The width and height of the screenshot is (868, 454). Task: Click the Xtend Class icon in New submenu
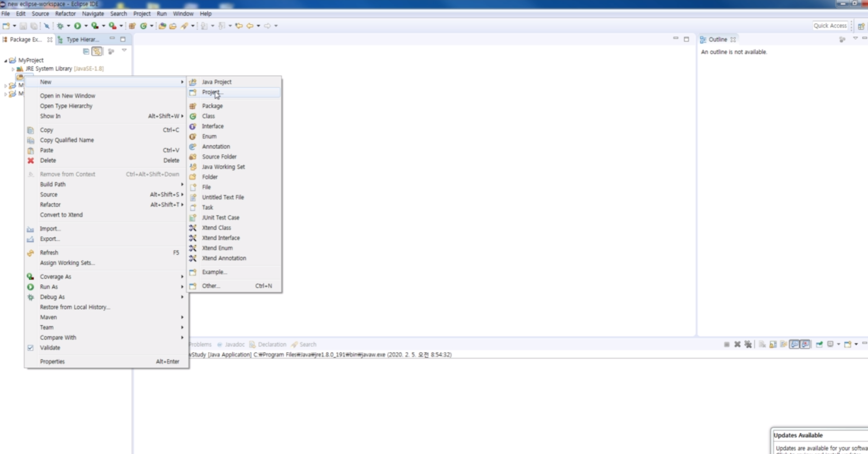click(x=193, y=228)
